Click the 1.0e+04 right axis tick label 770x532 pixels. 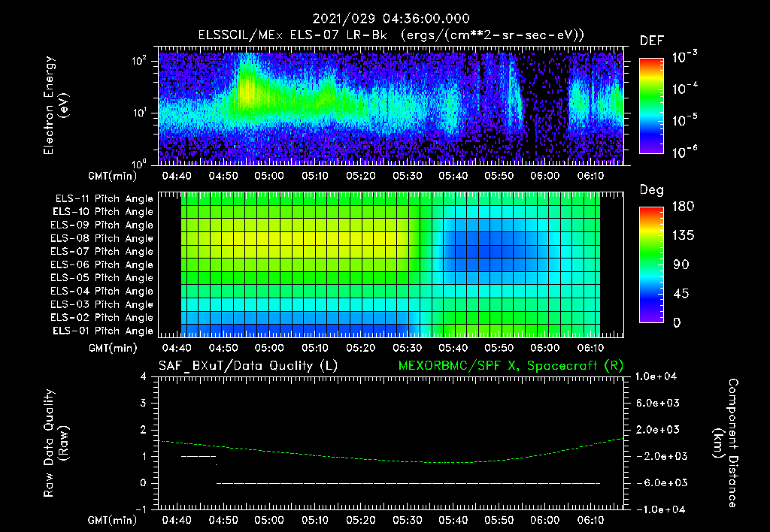[656, 376]
